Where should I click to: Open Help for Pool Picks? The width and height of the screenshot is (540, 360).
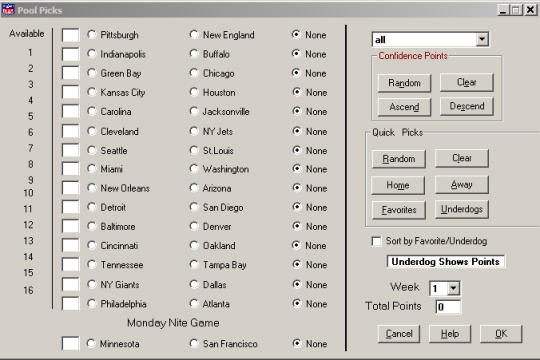click(x=450, y=334)
